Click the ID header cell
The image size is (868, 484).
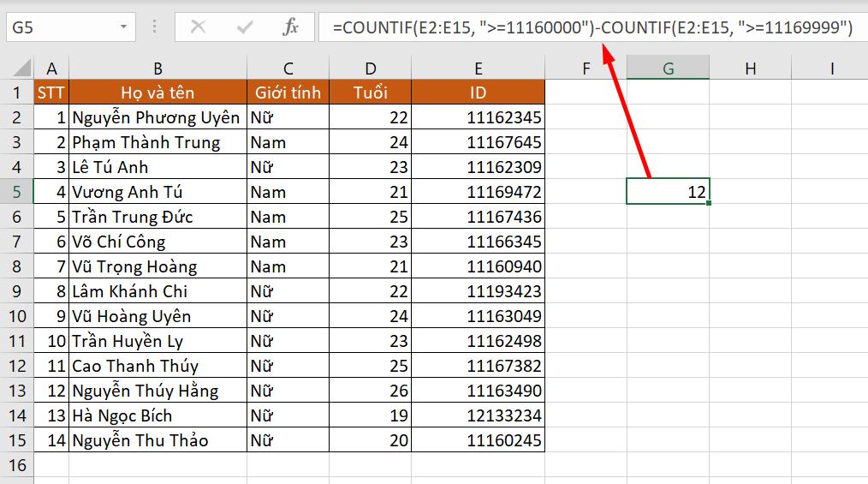pyautogui.click(x=479, y=92)
